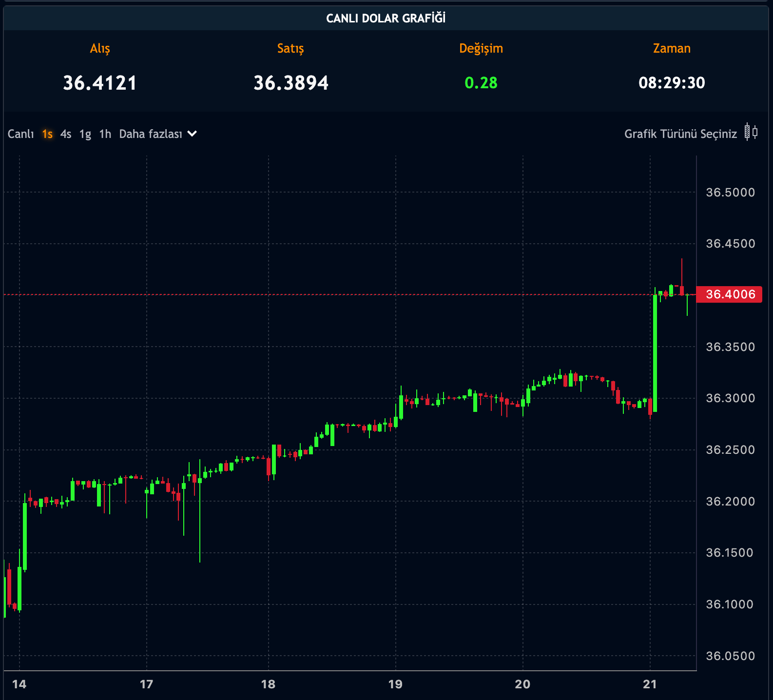Click date label 19 on time axis
This screenshot has height=700, width=773.
pyautogui.click(x=395, y=684)
